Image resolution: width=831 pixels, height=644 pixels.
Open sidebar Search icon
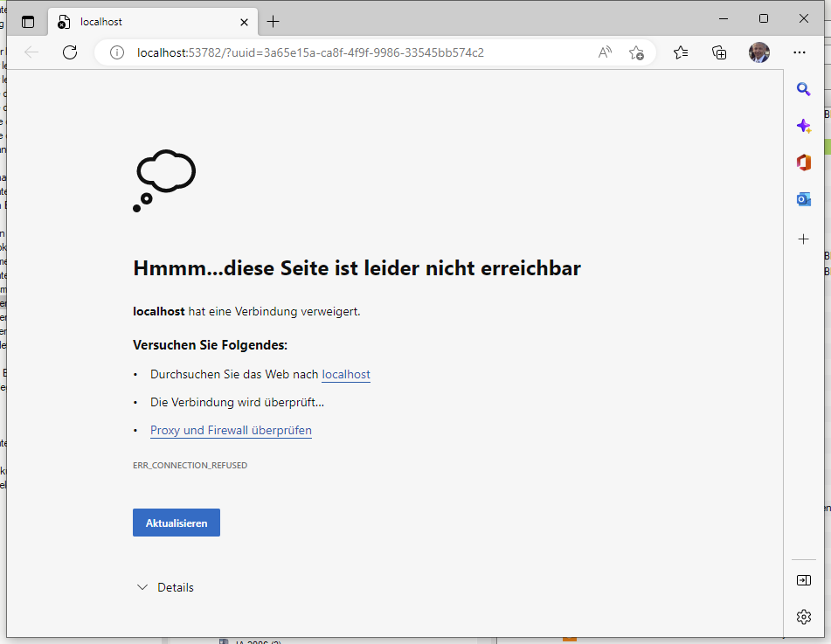[803, 89]
